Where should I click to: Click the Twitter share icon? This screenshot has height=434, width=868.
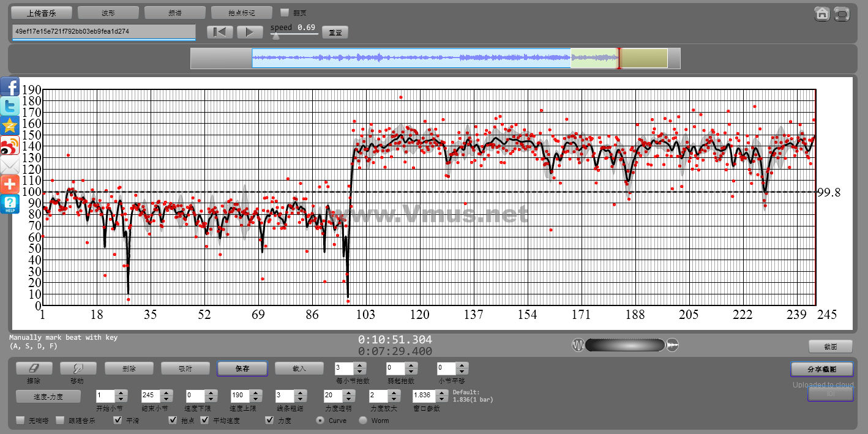[x=10, y=107]
